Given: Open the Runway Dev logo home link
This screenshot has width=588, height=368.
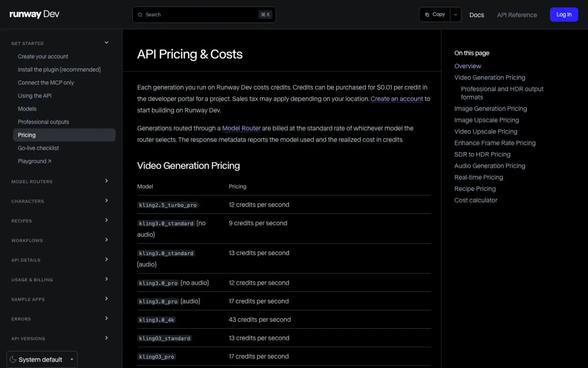Looking at the screenshot, I should (34, 14).
